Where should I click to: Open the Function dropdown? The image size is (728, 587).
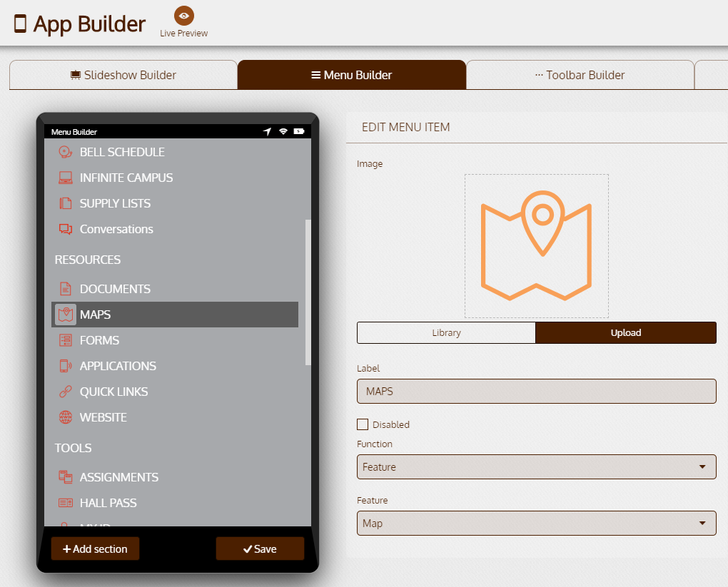point(536,466)
